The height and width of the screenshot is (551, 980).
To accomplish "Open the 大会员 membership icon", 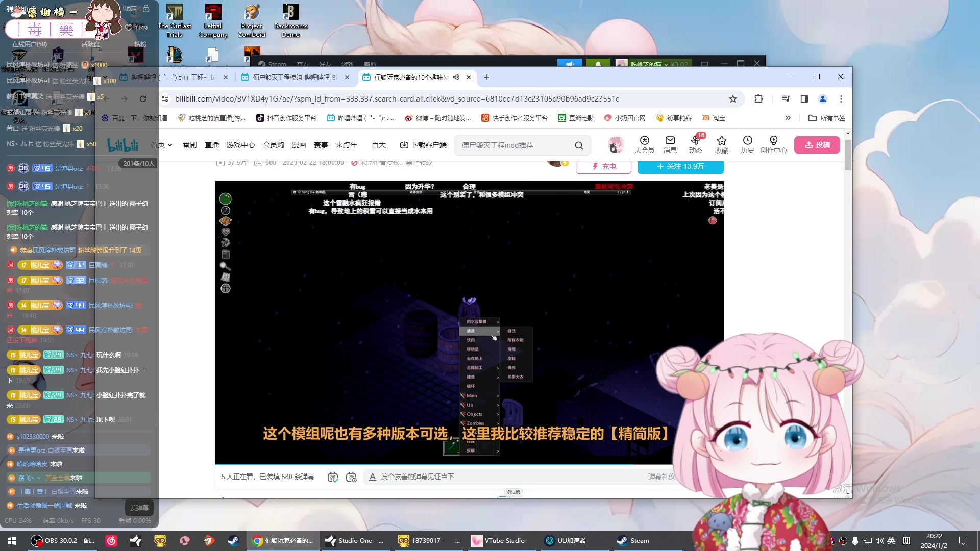I will pyautogui.click(x=644, y=145).
